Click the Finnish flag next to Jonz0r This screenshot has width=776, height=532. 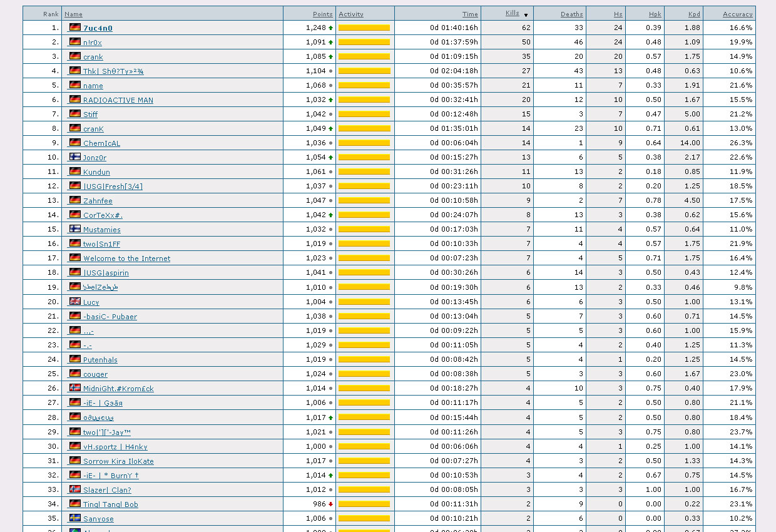[x=75, y=157]
